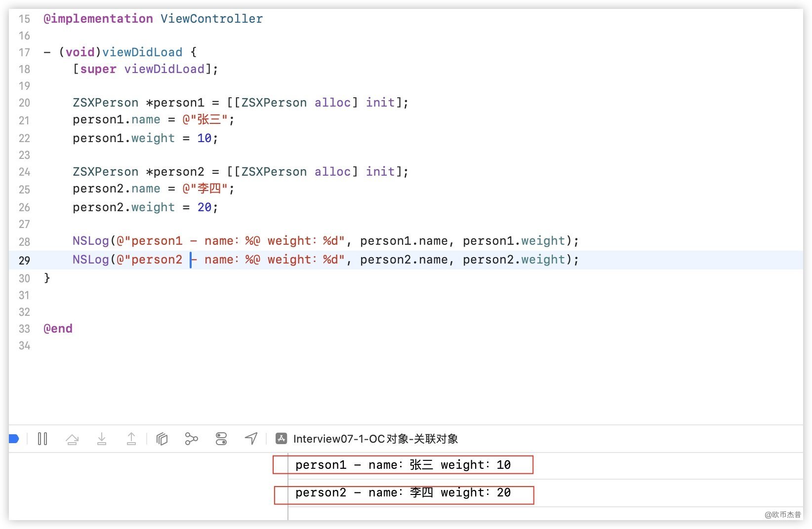812x529 pixels.
Task: Open the Environment Overrides switches icon
Action: click(x=221, y=439)
